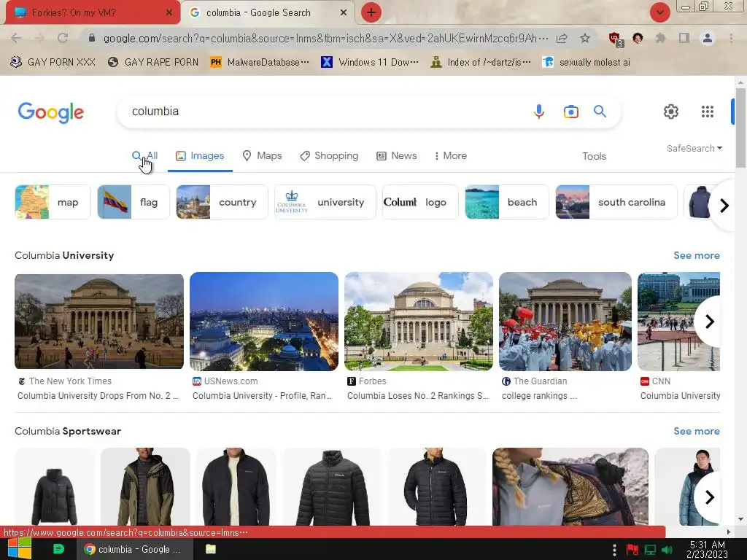Open the green app icon in taskbar
The width and height of the screenshot is (747, 560).
tap(58, 549)
